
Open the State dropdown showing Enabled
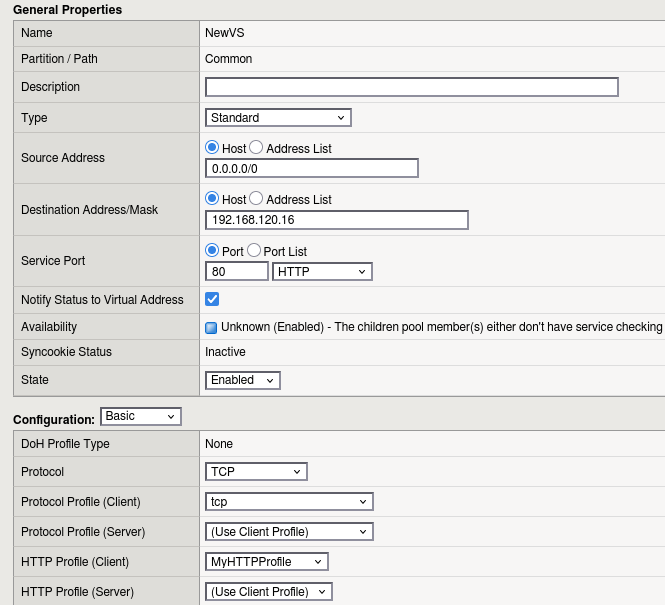[x=243, y=380]
